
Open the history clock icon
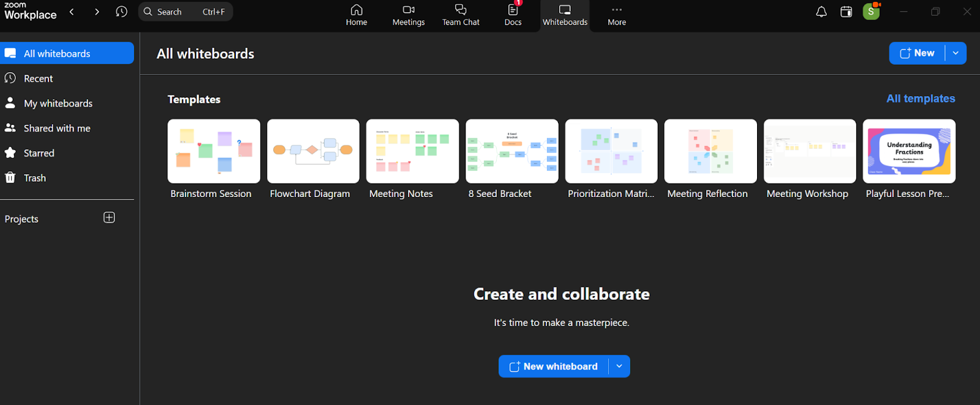pos(121,12)
